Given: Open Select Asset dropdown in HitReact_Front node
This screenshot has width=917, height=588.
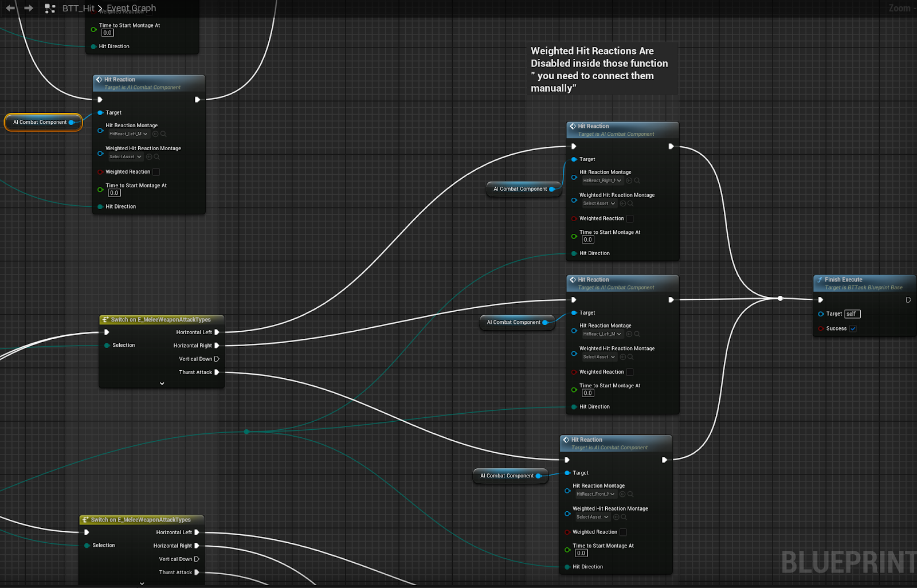Looking at the screenshot, I should tap(593, 517).
